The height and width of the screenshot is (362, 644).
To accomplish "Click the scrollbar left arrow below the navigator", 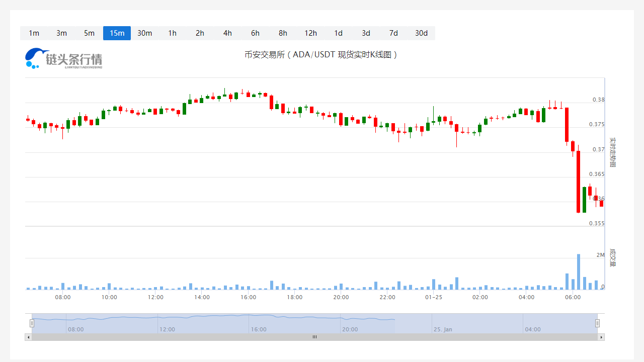I will pos(28,337).
